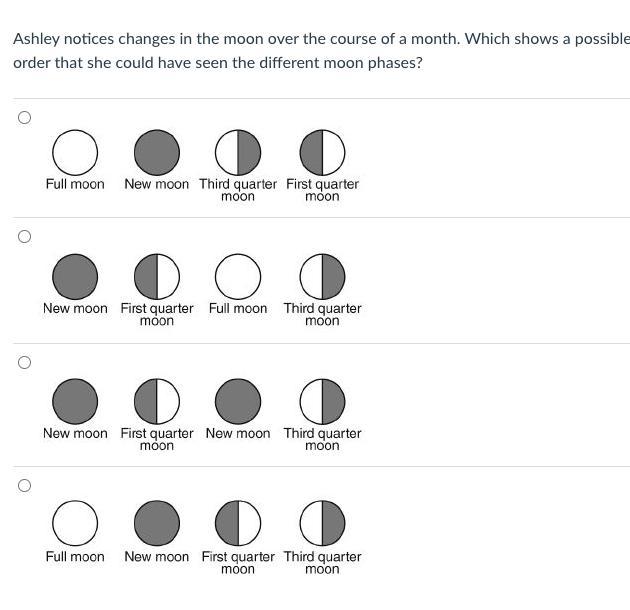
Task: Click 'First quarter moon' label in second option
Action: click(x=157, y=314)
